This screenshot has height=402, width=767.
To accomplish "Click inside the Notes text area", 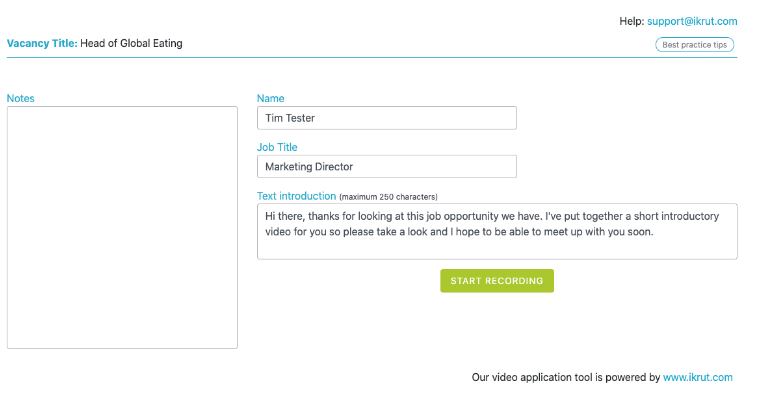I will (122, 227).
